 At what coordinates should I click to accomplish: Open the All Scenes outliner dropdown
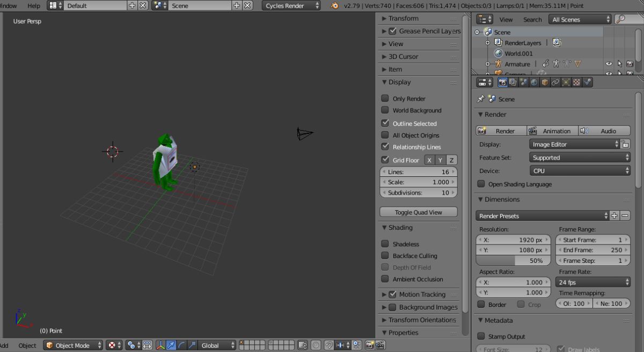pyautogui.click(x=580, y=19)
